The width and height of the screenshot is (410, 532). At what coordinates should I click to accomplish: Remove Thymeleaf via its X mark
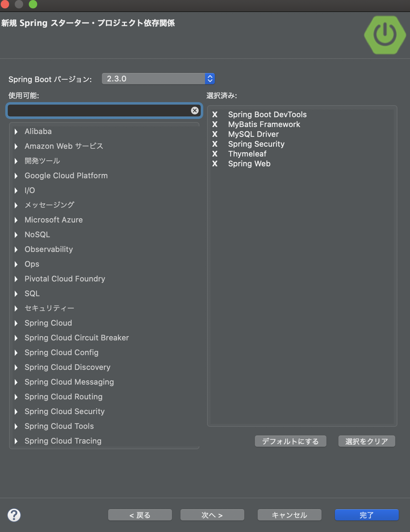pyautogui.click(x=215, y=154)
